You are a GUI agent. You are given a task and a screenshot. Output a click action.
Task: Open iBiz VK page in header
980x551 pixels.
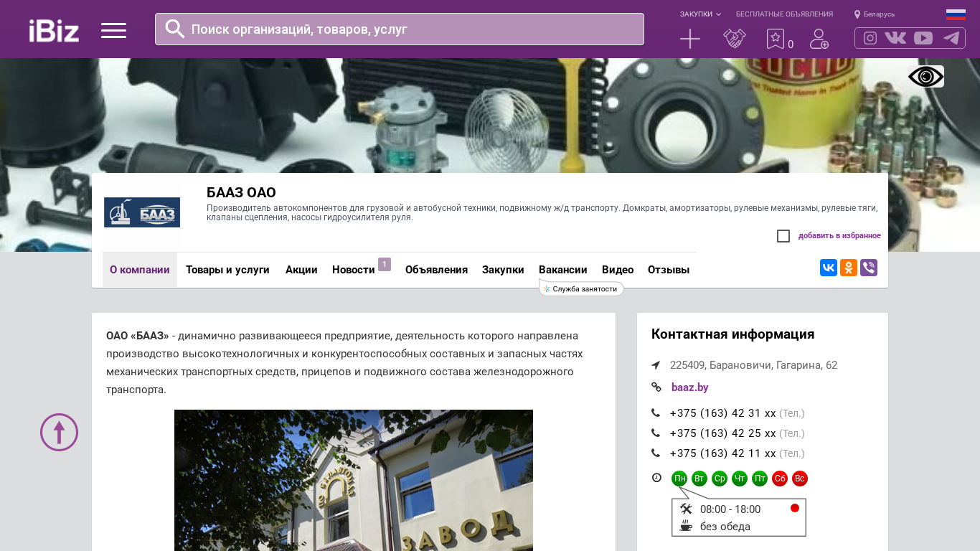click(895, 38)
